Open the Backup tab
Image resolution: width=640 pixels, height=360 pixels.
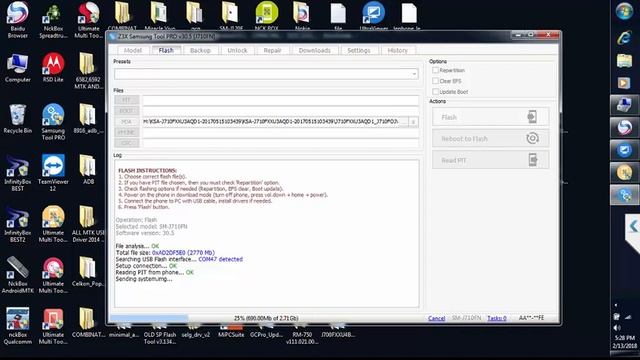tap(200, 50)
